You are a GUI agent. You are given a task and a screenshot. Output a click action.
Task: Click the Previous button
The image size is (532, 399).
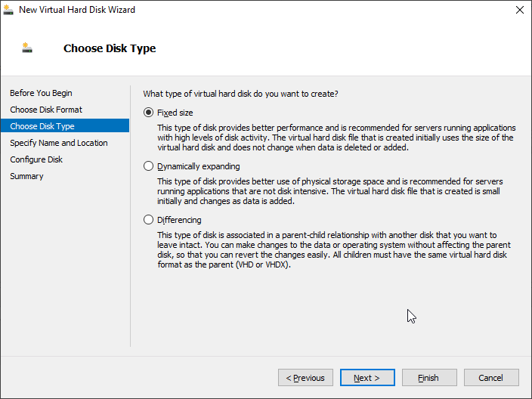[x=306, y=378]
